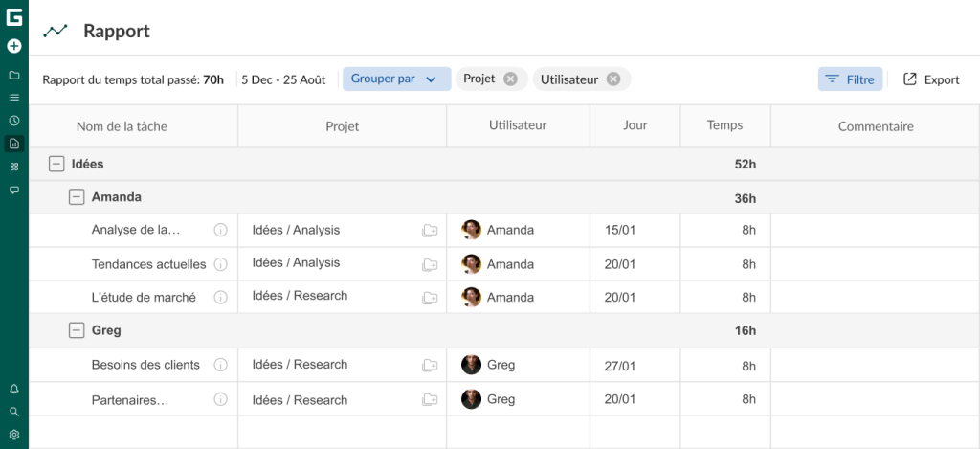
Task: Click the search magnifier icon in sidebar
Action: coord(13,412)
